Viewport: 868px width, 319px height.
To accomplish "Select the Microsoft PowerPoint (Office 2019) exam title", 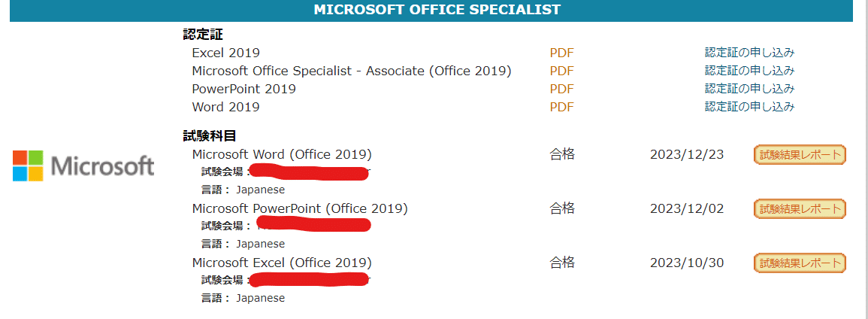I will pos(300,208).
